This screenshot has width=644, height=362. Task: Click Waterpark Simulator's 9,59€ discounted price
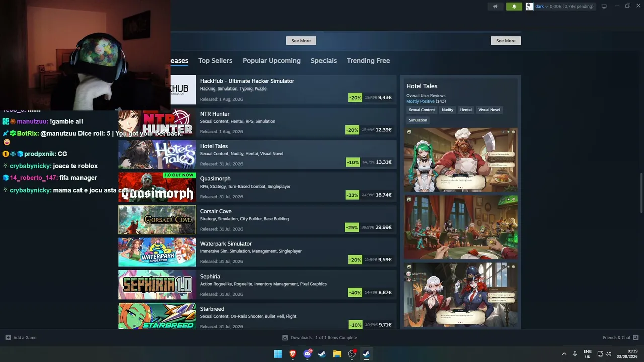click(385, 260)
